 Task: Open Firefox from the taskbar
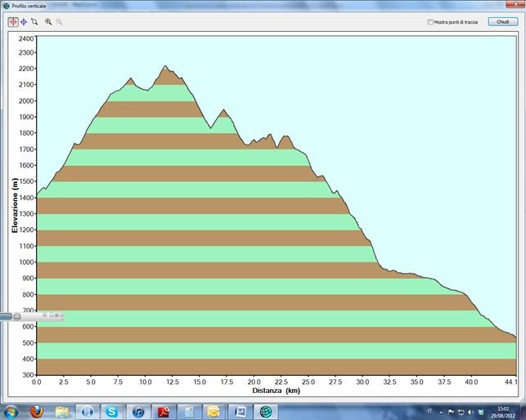(36, 410)
